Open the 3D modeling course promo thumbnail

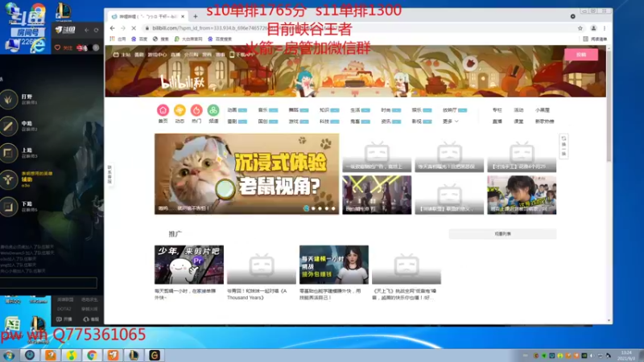click(334, 265)
